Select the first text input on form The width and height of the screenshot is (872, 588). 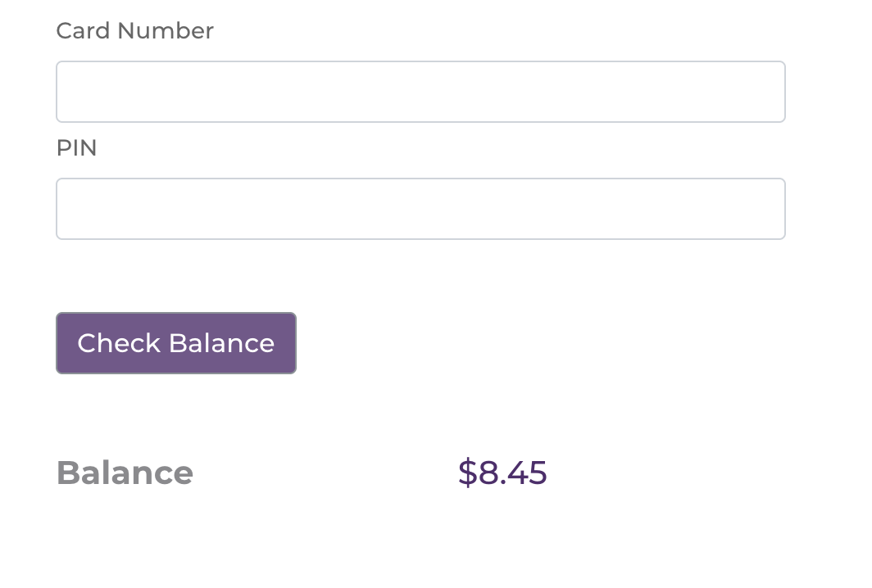(420, 92)
